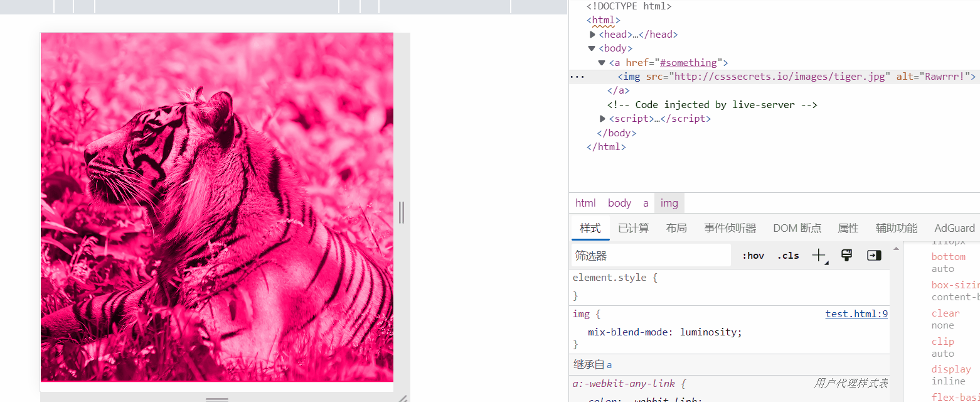
Task: Open the 事件侦听器 tab
Action: (x=730, y=228)
